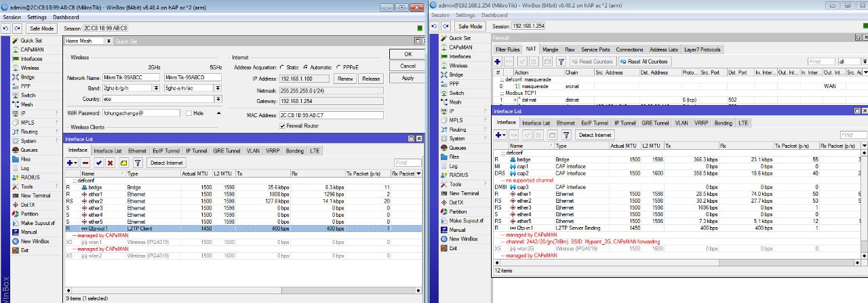Select the ether5 row in right Interface List
Screen dimensions: 868x303
678,221
